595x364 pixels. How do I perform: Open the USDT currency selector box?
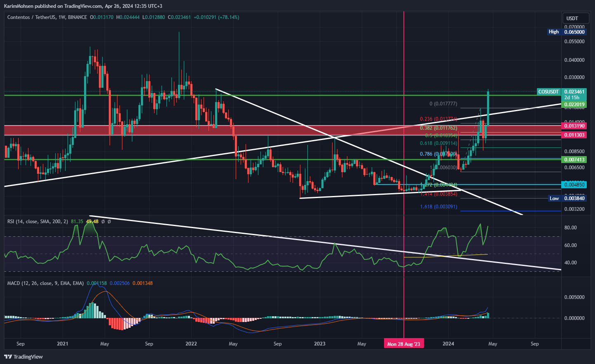[x=576, y=18]
